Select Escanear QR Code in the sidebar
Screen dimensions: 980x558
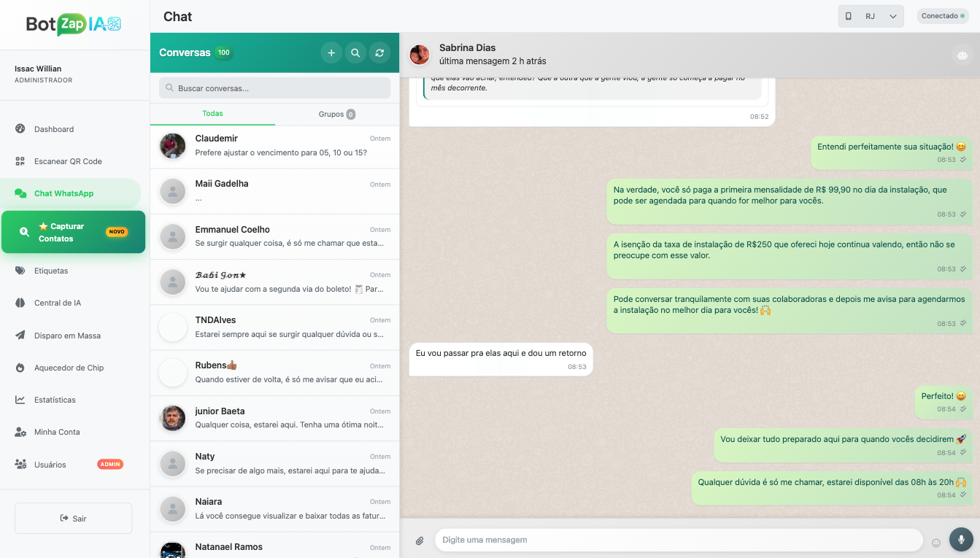(66, 161)
